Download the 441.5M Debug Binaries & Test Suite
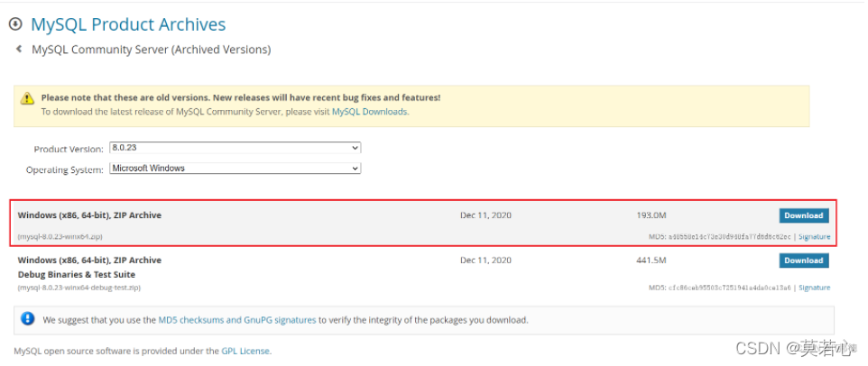Image resolution: width=868 pixels, height=366 pixels. pyautogui.click(x=804, y=261)
